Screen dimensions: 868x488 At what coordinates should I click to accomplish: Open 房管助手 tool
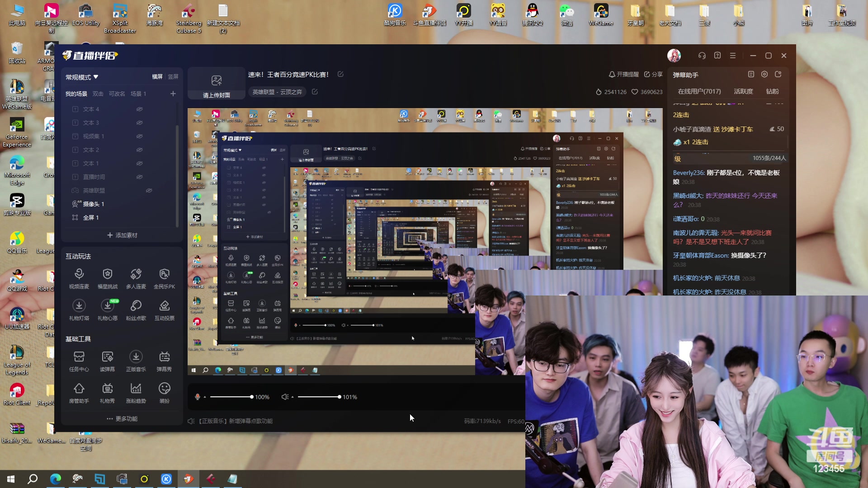point(79,393)
